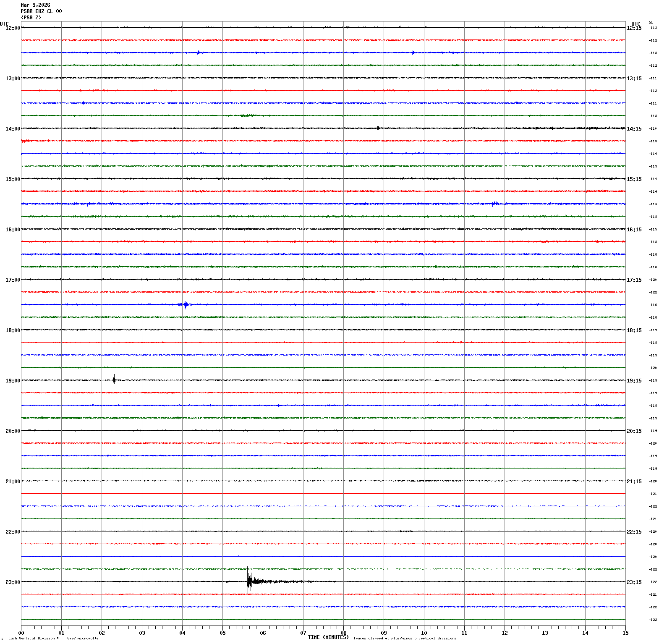This screenshot has height=644, width=659.
Task: Click the 'PSAR EHZ CL 00' station label
Action: tap(41, 11)
